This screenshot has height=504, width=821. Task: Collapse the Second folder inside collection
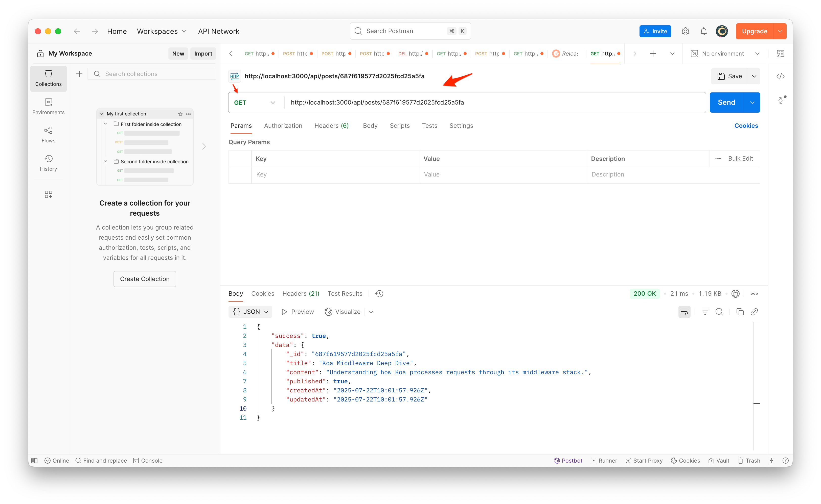coord(105,161)
